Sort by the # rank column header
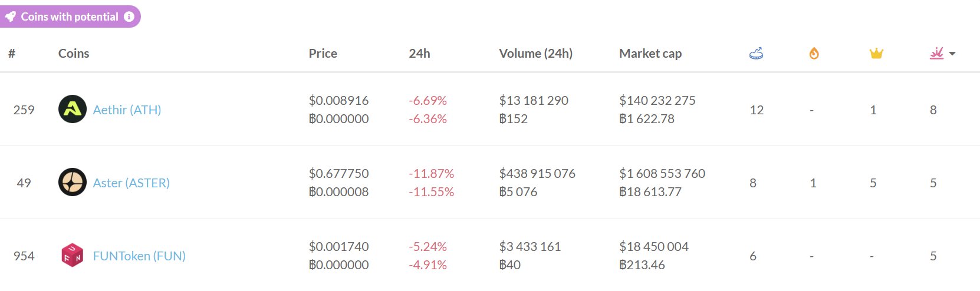Image resolution: width=980 pixels, height=291 pixels. (x=12, y=54)
